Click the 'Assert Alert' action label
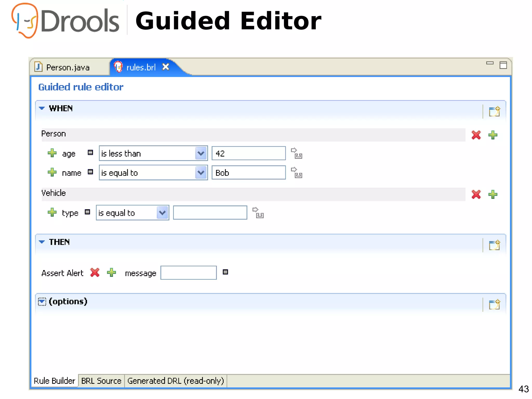This screenshot has height=399, width=532. 62,273
